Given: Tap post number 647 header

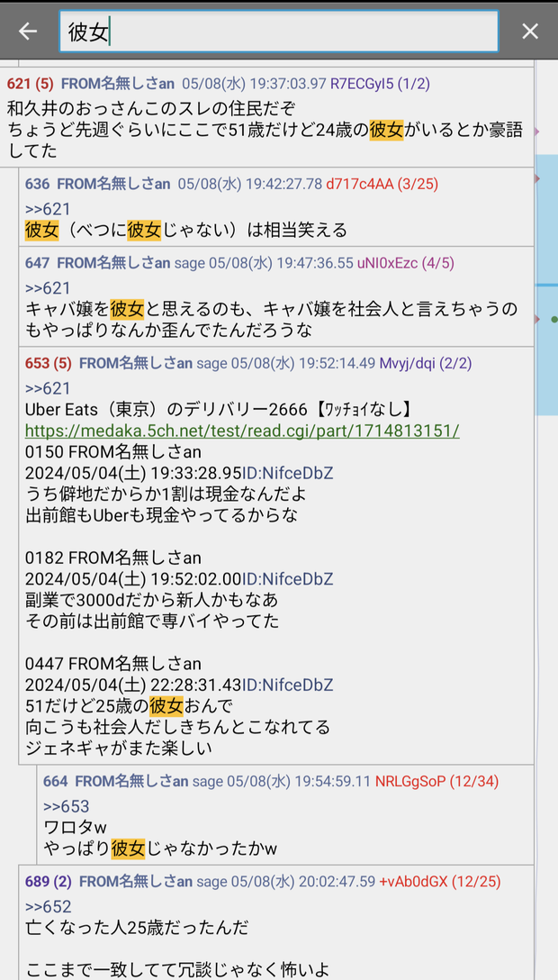Looking at the screenshot, I should (37, 263).
